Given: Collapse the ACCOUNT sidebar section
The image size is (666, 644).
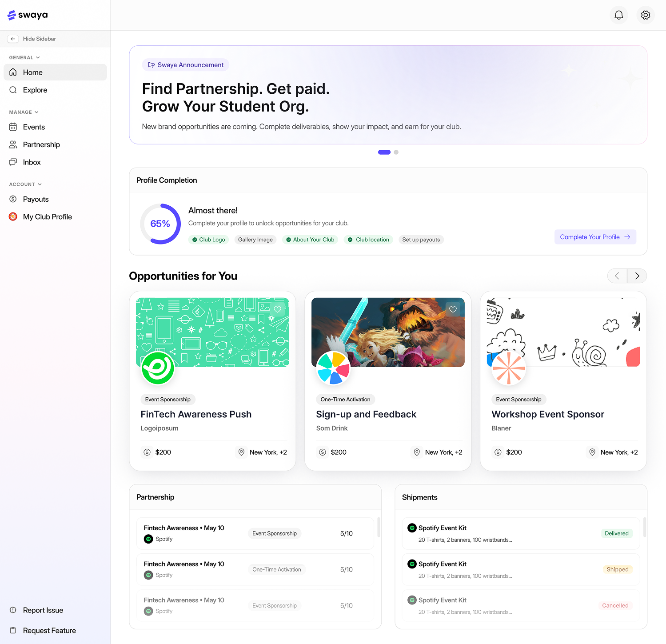Looking at the screenshot, I should click(x=26, y=184).
